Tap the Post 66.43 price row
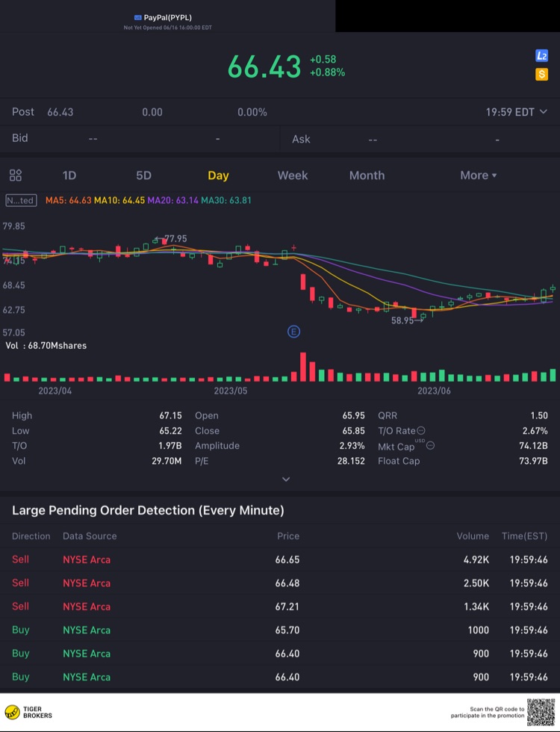This screenshot has height=732, width=560. coord(280,112)
